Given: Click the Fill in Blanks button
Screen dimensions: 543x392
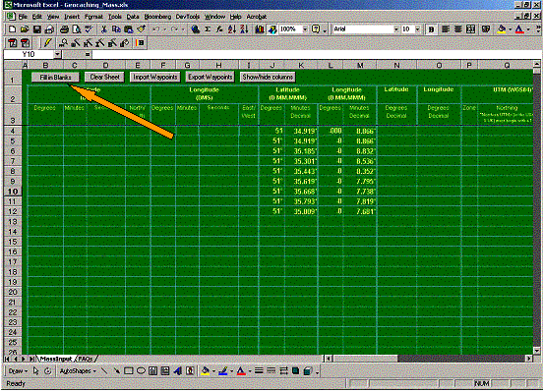Looking at the screenshot, I should [55, 78].
